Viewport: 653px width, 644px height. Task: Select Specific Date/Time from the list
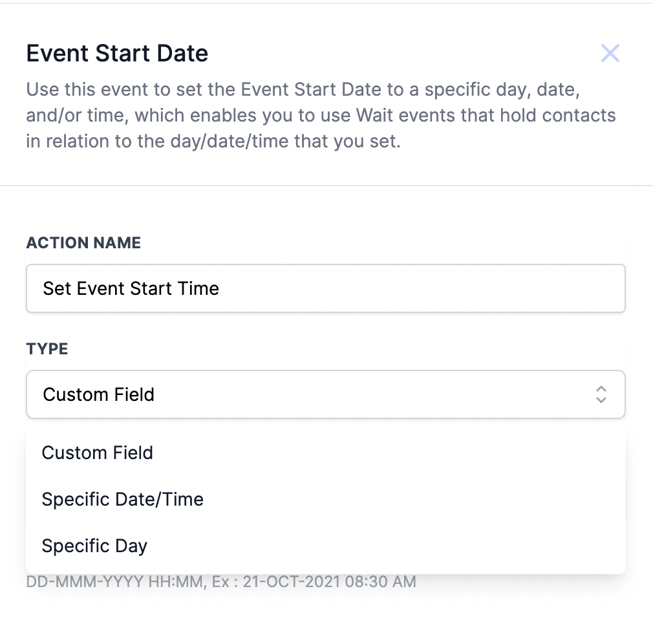[122, 499]
